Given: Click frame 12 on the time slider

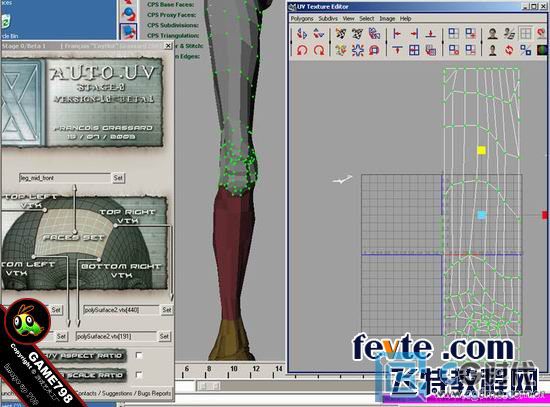Looking at the screenshot, I should [x=256, y=369].
